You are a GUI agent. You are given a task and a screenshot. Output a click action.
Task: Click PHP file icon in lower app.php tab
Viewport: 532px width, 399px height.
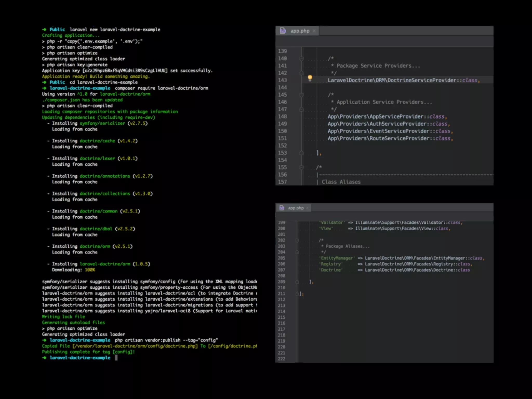[x=282, y=208]
